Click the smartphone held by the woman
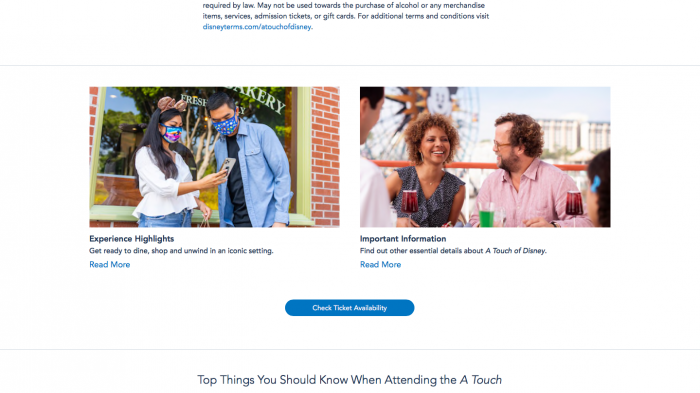The height and width of the screenshot is (393, 700). coord(227,166)
